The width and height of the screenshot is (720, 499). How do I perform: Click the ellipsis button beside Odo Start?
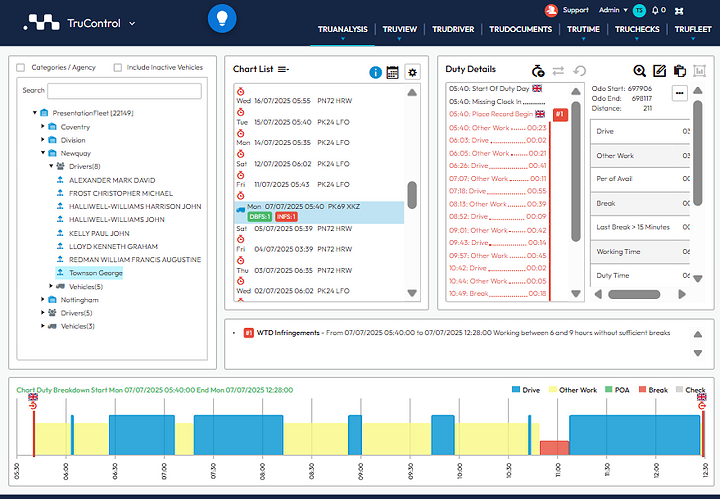680,93
